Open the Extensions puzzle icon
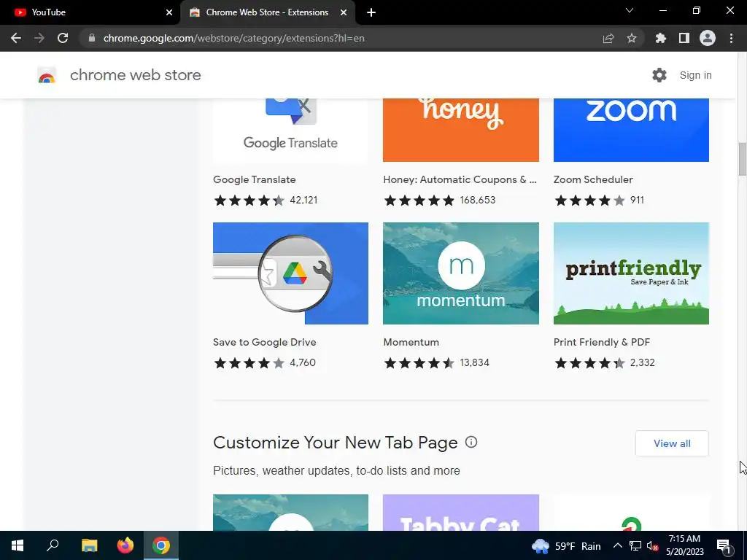The height and width of the screenshot is (560, 747). [x=660, y=38]
